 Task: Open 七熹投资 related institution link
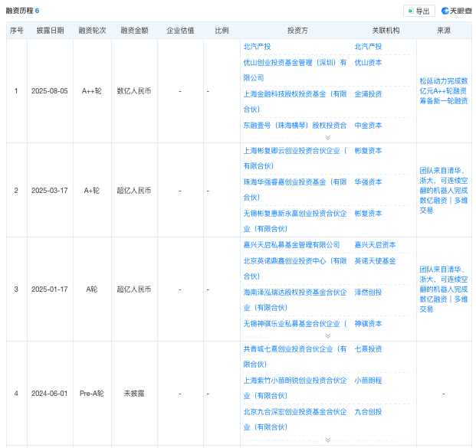tap(368, 349)
